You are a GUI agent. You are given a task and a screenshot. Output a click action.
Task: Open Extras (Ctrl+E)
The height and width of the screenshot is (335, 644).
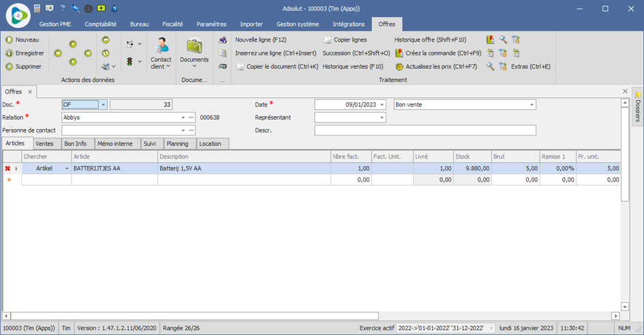[531, 67]
